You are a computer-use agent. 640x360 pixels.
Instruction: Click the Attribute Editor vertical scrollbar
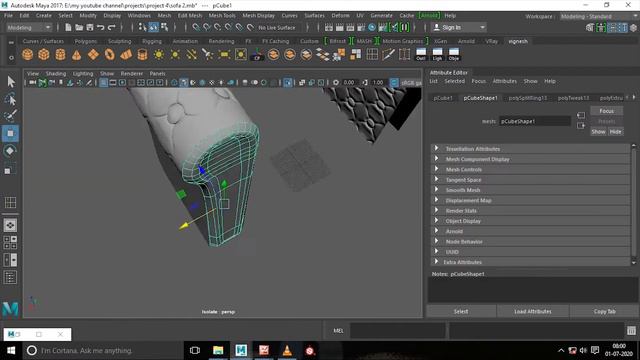pos(634,203)
